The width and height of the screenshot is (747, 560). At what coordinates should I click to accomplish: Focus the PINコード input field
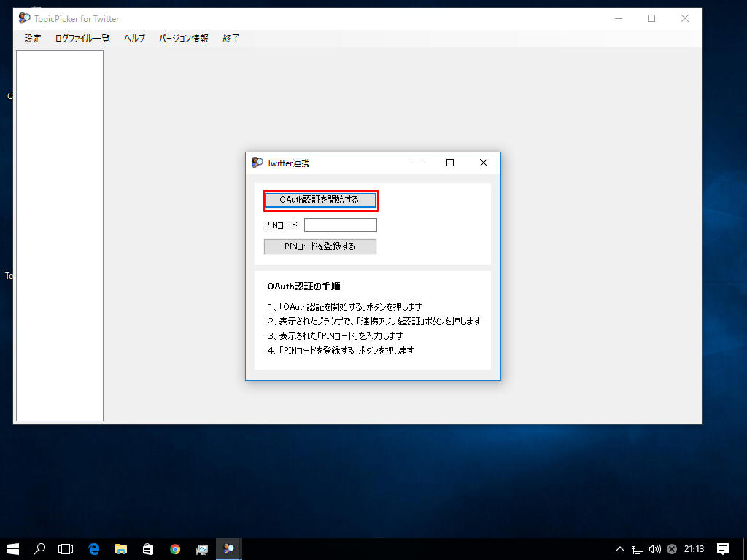pyautogui.click(x=340, y=225)
